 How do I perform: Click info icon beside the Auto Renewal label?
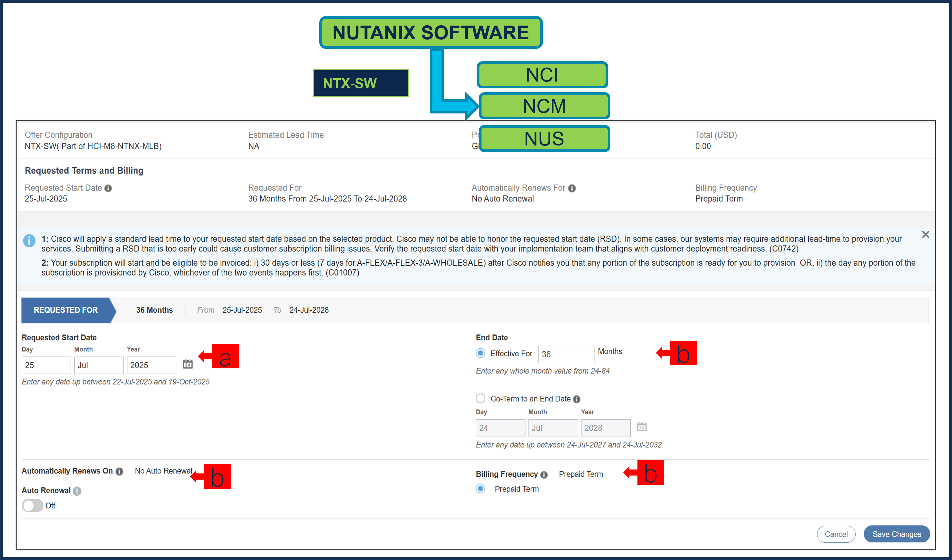click(77, 490)
